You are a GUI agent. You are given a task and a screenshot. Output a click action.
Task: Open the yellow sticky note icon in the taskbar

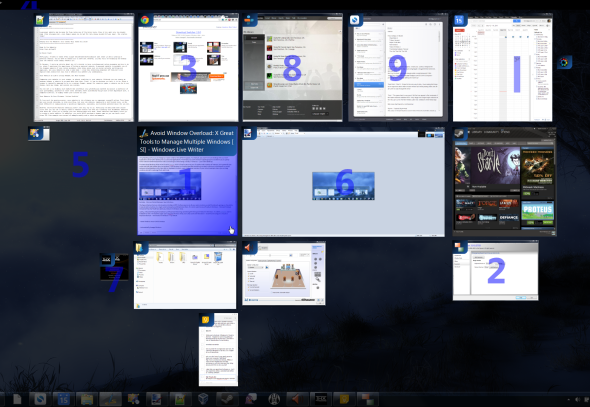(344, 399)
